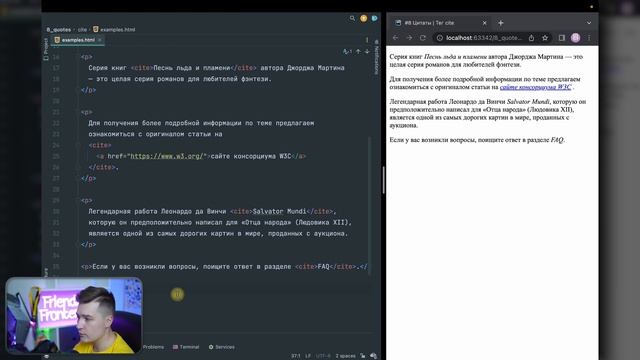Open browser tab search chevron

(589, 23)
